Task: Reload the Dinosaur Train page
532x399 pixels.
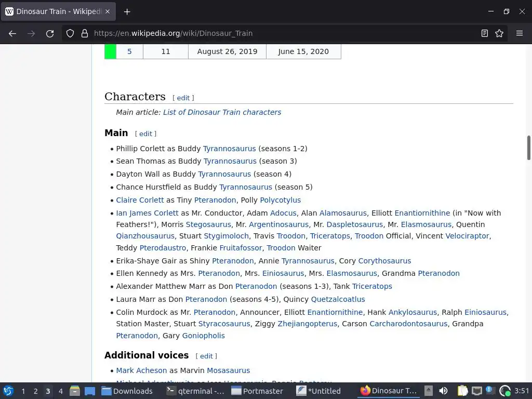Action: pos(50,33)
